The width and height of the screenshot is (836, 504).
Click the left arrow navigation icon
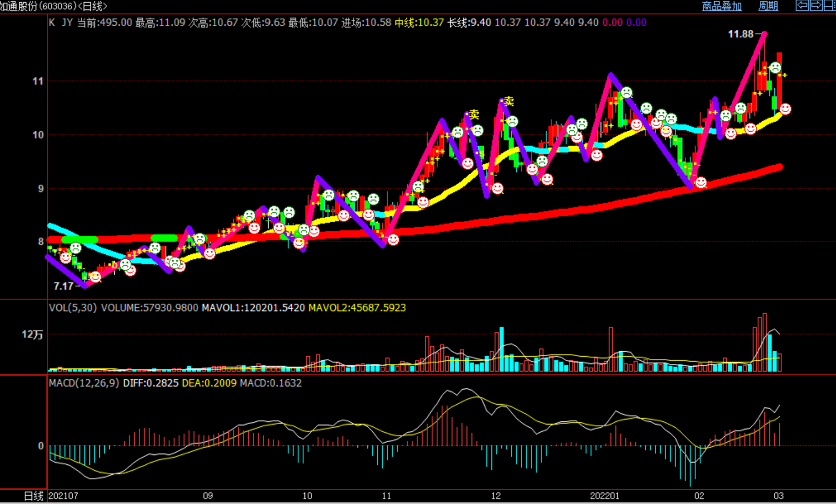(x=802, y=6)
